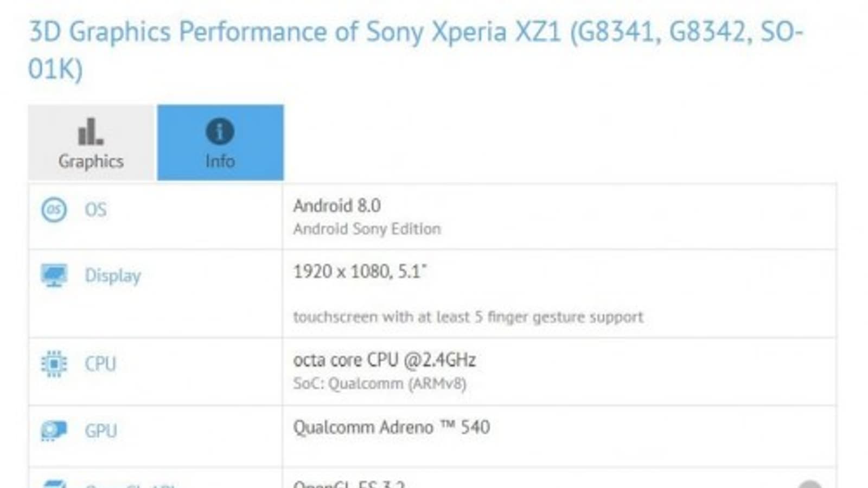Click the Qualcomm Adreno 540 value
Image resolution: width=868 pixels, height=488 pixels.
point(391,427)
